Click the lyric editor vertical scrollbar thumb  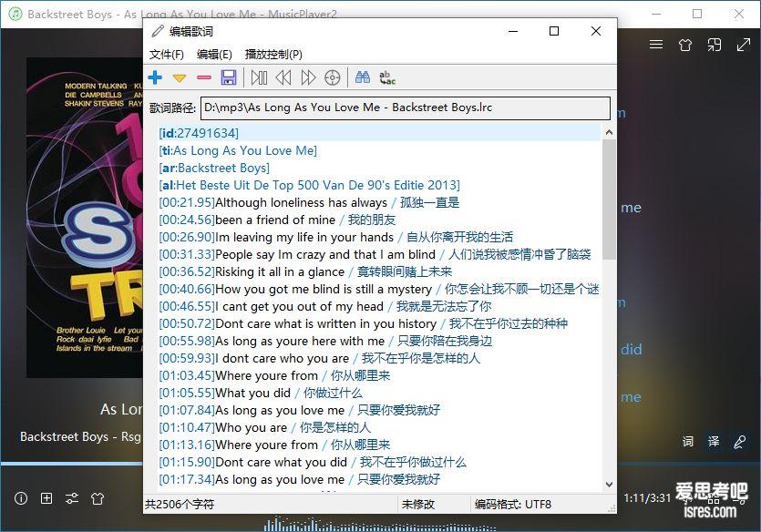coord(609,199)
